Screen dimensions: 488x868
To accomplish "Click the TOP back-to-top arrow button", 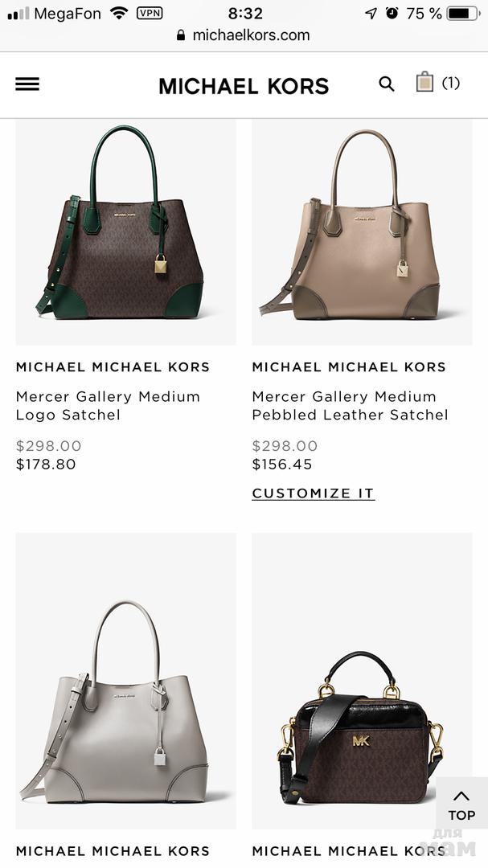I will [461, 806].
